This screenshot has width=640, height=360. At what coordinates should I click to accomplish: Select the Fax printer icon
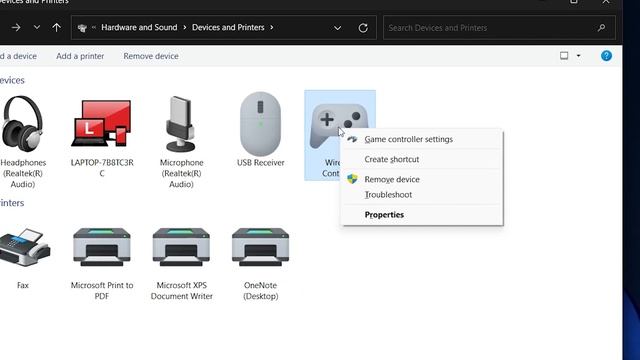[x=24, y=247]
